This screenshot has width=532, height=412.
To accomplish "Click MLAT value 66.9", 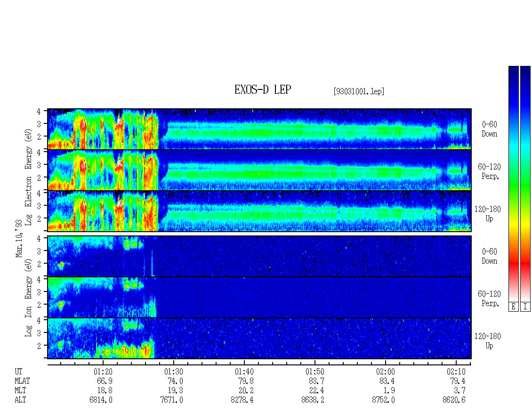I will coord(105,381).
